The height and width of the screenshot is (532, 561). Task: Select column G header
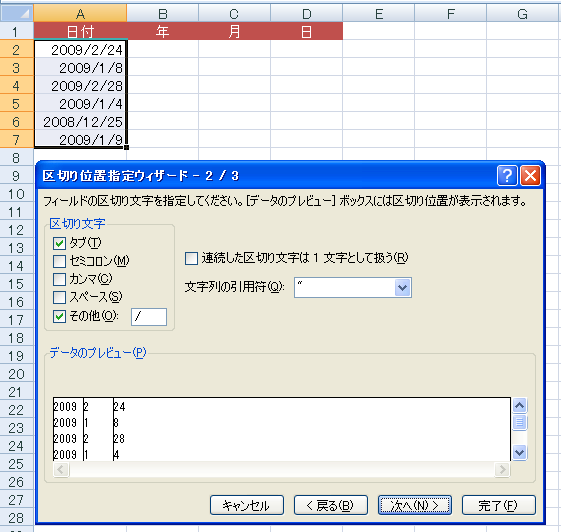[x=523, y=14]
